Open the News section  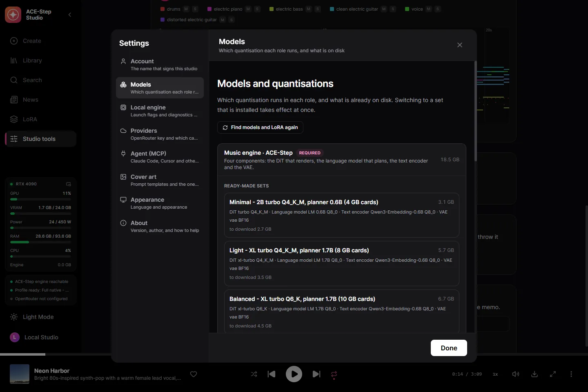(40, 100)
